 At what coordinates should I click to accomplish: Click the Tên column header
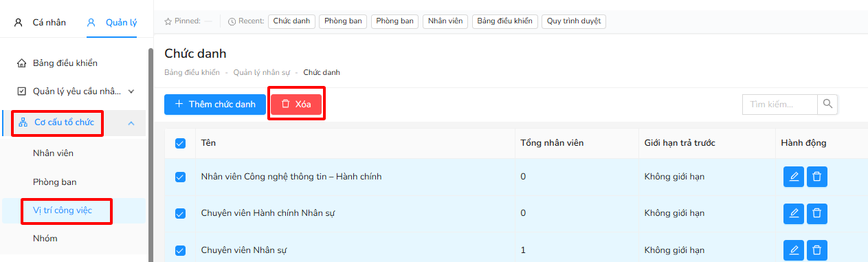point(209,143)
